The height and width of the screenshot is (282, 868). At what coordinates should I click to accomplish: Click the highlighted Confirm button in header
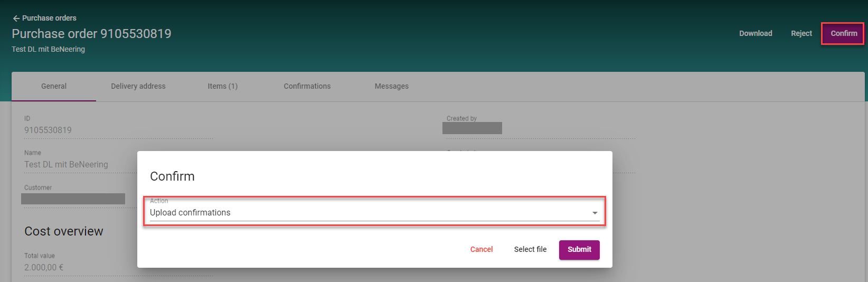point(843,33)
